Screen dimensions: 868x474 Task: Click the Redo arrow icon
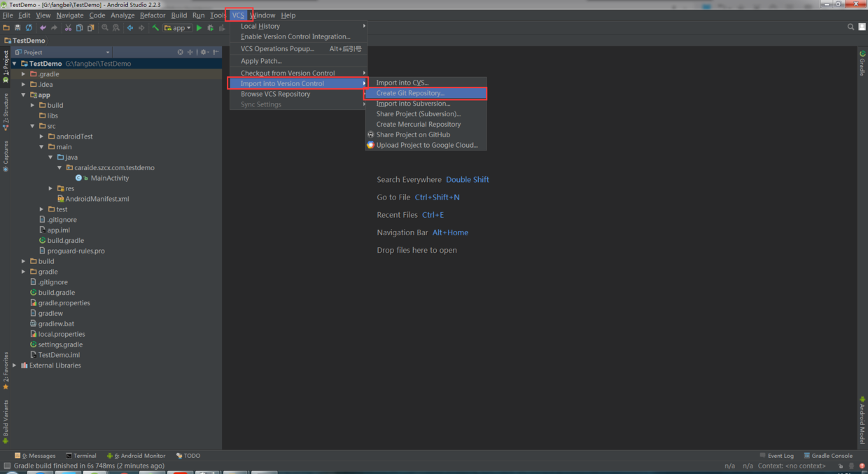[x=54, y=28]
